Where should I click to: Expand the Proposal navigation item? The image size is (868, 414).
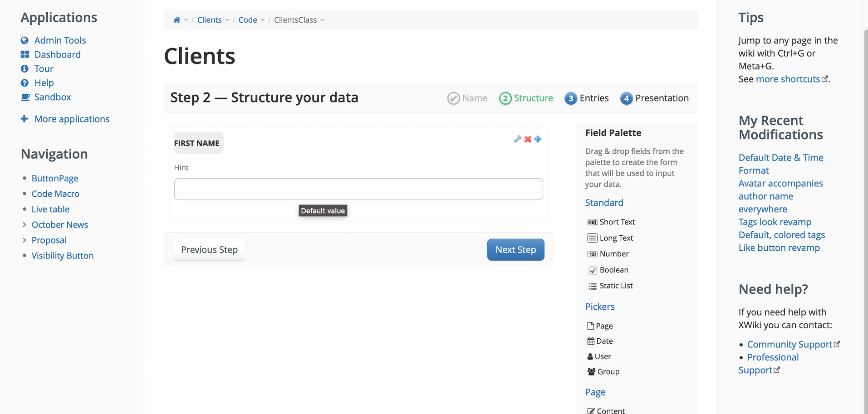(x=25, y=240)
